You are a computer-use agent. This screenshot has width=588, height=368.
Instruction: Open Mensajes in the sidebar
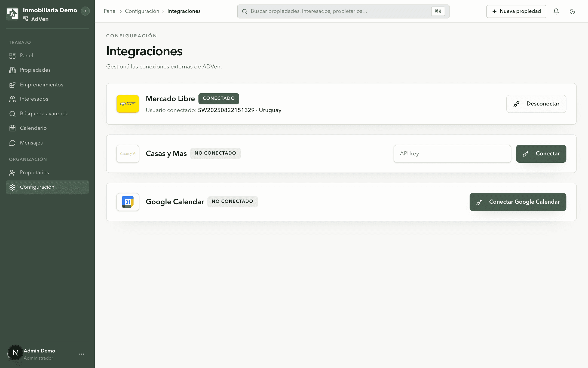[x=47, y=143]
